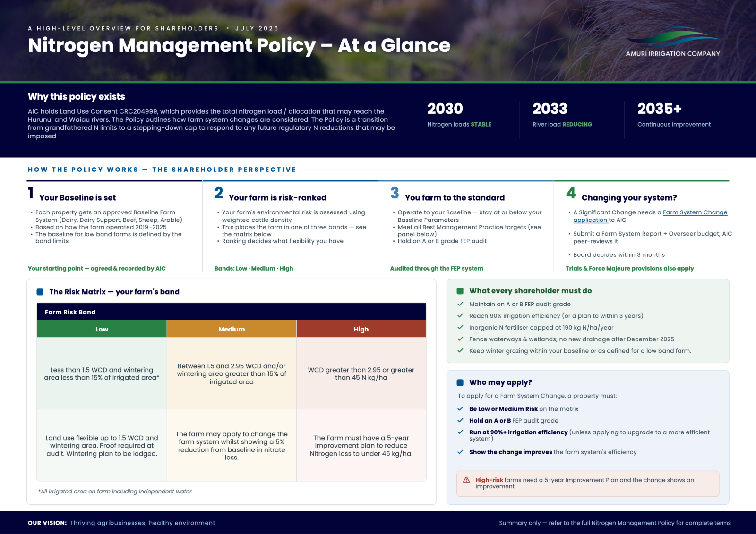Screen dimensions: 756x534
Task: Click the 2030 milestone heading
Action: 445,109
